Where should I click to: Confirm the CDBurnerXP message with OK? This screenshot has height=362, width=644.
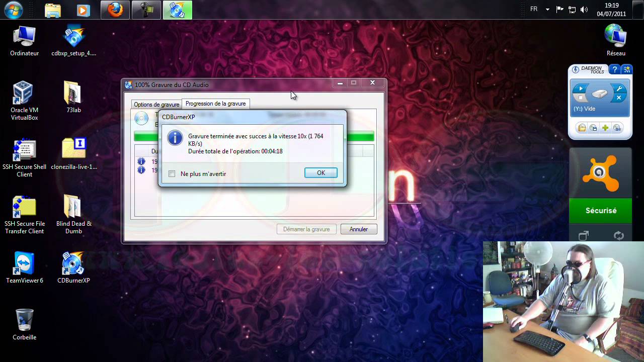tap(320, 173)
